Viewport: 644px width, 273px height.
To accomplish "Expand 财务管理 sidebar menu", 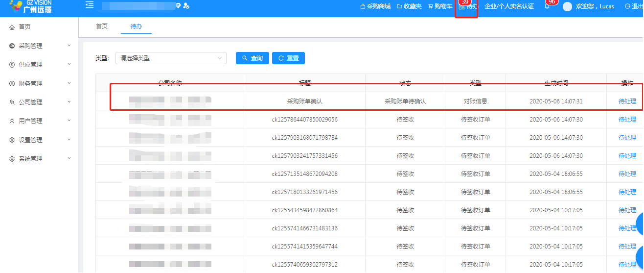I will (39, 84).
